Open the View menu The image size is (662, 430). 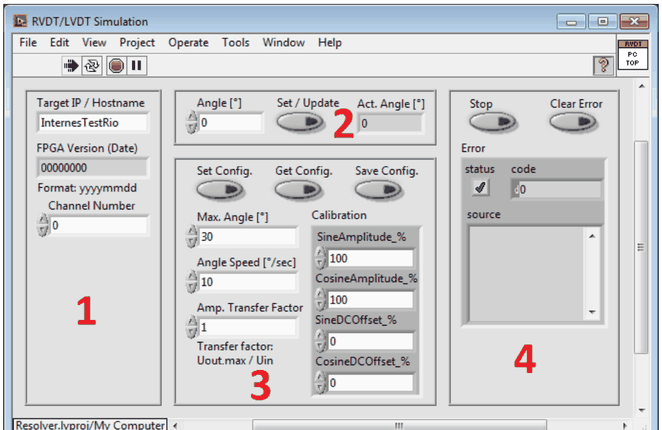[x=94, y=43]
